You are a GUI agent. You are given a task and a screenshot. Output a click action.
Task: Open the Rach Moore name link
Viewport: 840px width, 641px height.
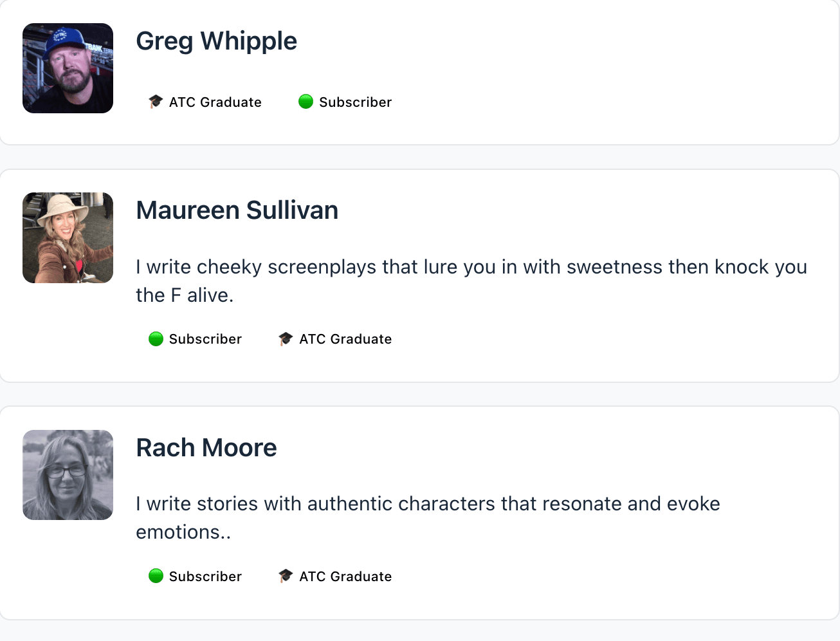pyautogui.click(x=206, y=448)
